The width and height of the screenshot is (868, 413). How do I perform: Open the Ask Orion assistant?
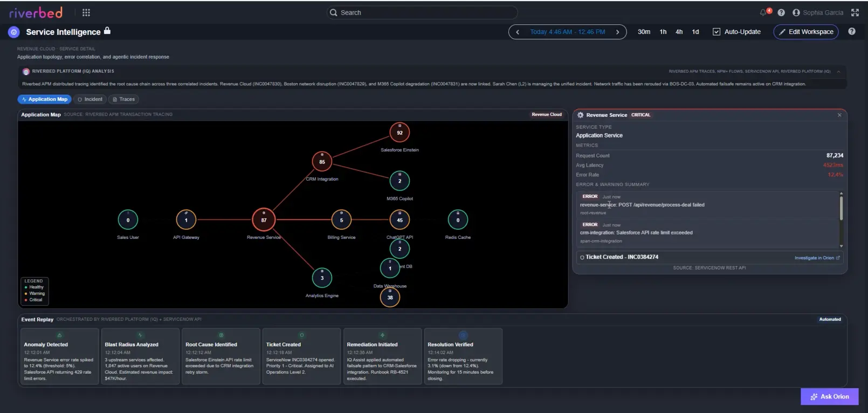point(830,397)
